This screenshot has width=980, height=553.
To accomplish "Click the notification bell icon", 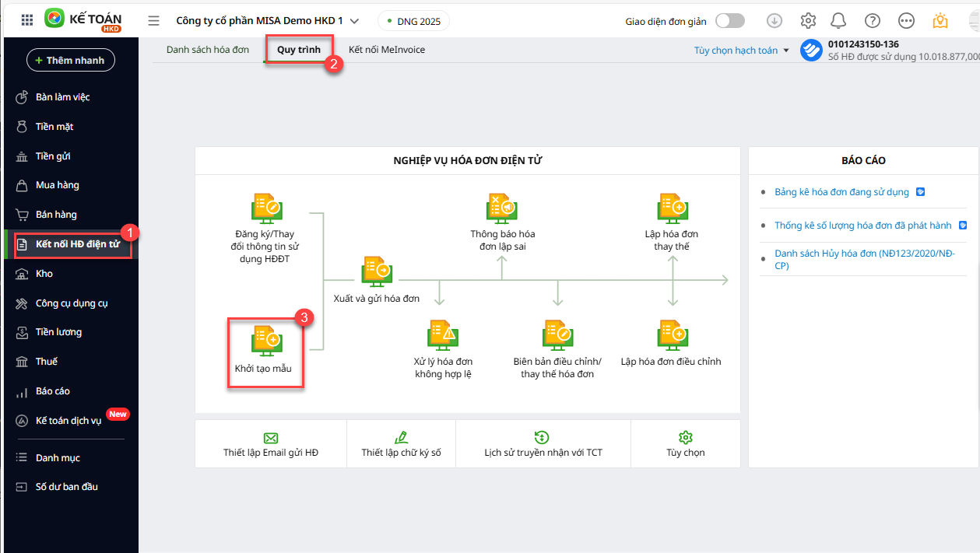I will [x=838, y=21].
